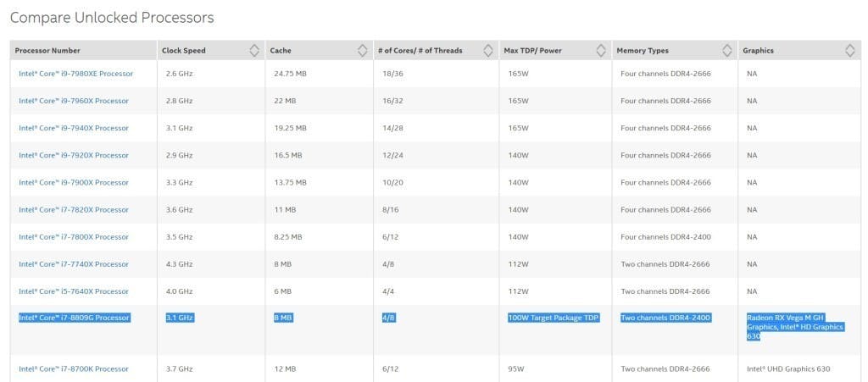Image resolution: width=868 pixels, height=382 pixels.
Task: Open Intel Core i9-7940X Processor link
Action: (x=74, y=128)
